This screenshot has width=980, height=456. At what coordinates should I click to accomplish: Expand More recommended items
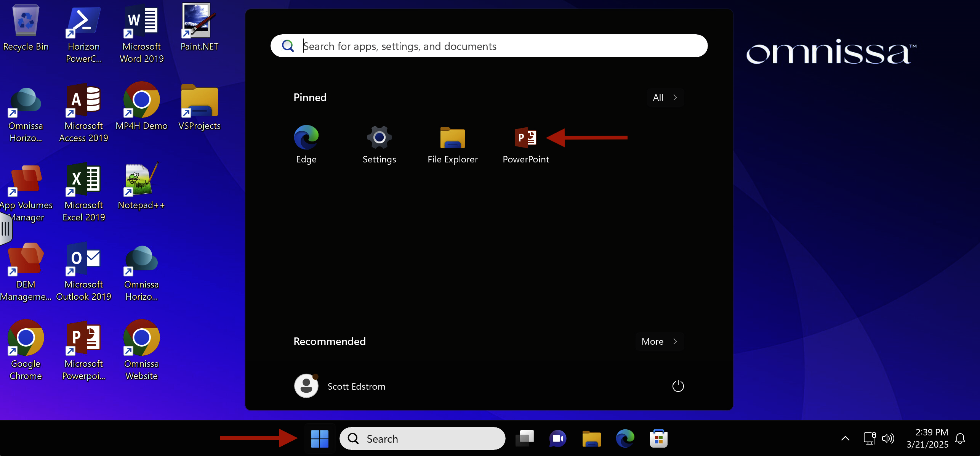[x=659, y=341]
